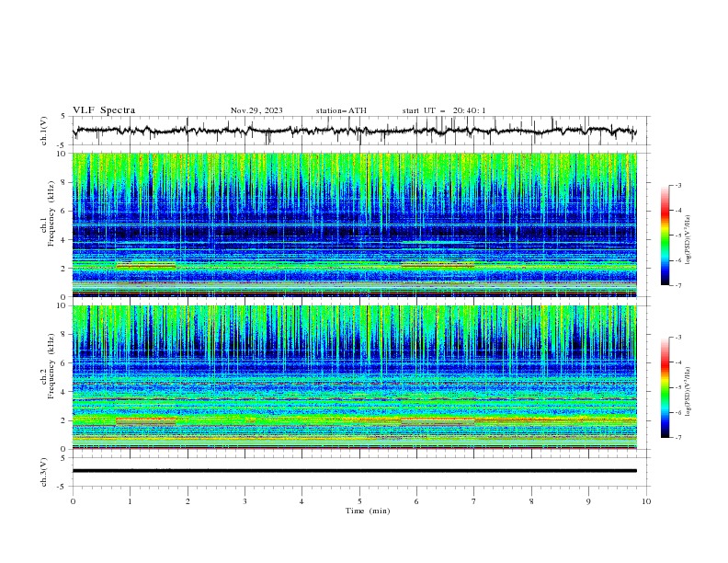728x563 pixels.
Task: Click the 'start UT = 20:40:1' text
Action: point(444,110)
